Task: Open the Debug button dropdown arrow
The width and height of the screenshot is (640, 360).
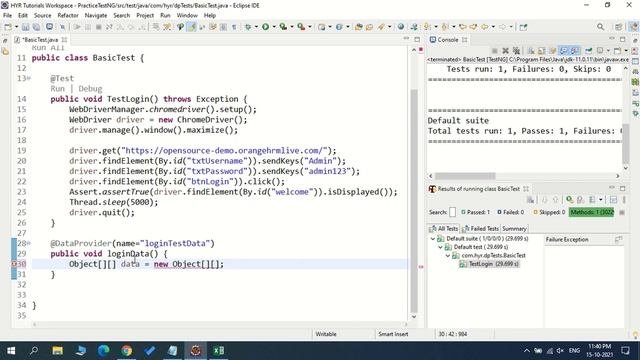Action: (x=256, y=27)
